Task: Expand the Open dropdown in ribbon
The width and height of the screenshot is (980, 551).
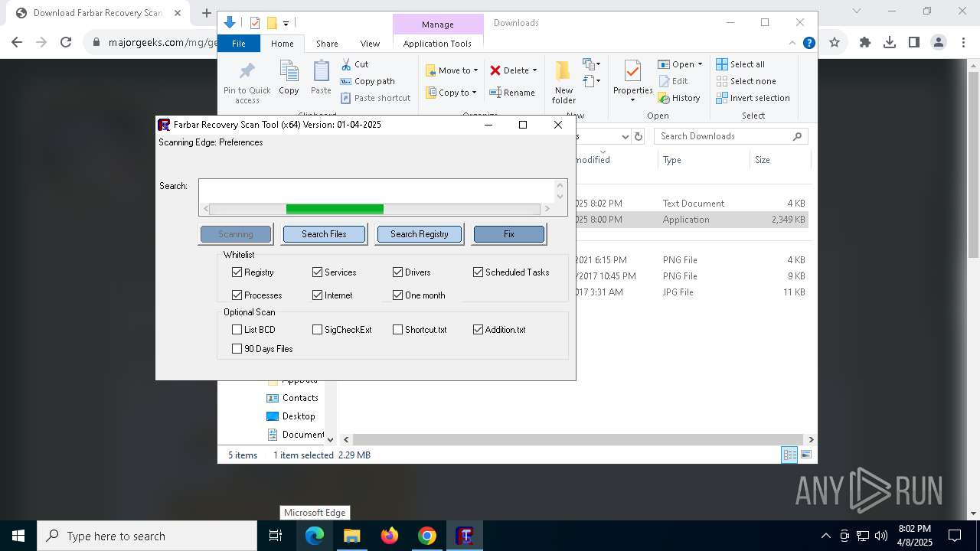Action: pyautogui.click(x=700, y=64)
